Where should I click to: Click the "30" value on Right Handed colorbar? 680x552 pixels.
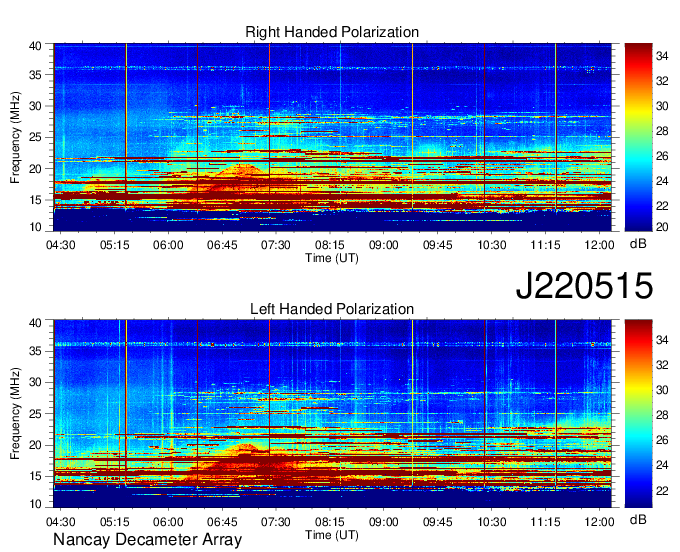pyautogui.click(x=662, y=106)
